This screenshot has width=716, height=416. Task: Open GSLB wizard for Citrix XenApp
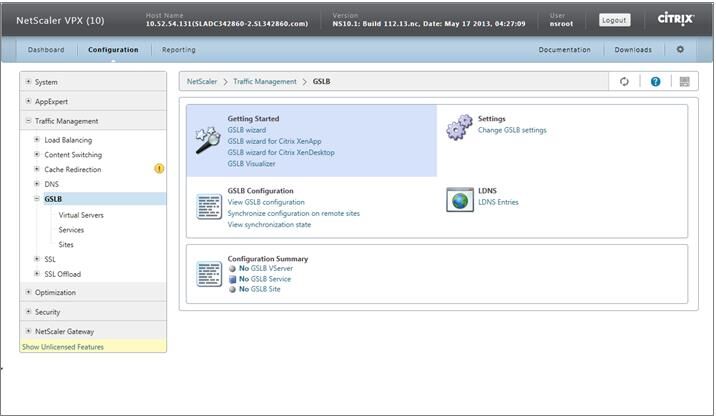tap(274, 141)
